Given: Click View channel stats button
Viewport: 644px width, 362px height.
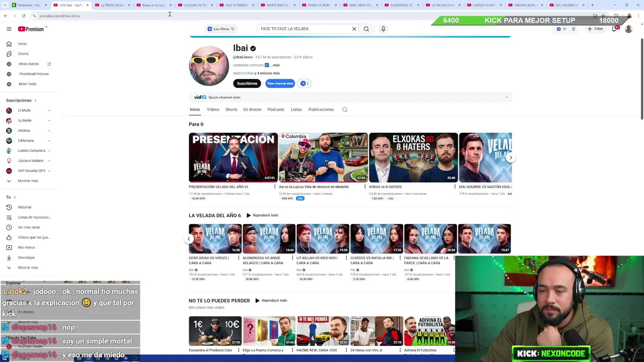Looking at the screenshot, I should coord(280,83).
